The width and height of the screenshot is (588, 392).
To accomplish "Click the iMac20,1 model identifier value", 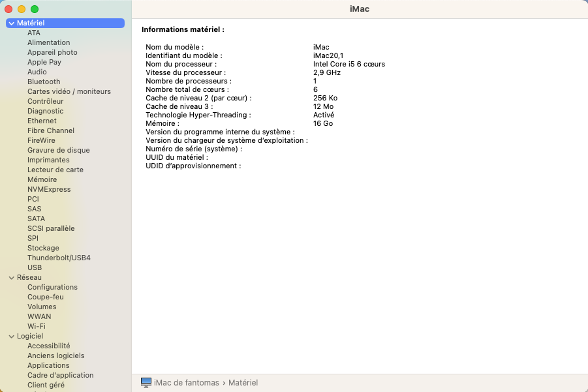I will point(328,55).
